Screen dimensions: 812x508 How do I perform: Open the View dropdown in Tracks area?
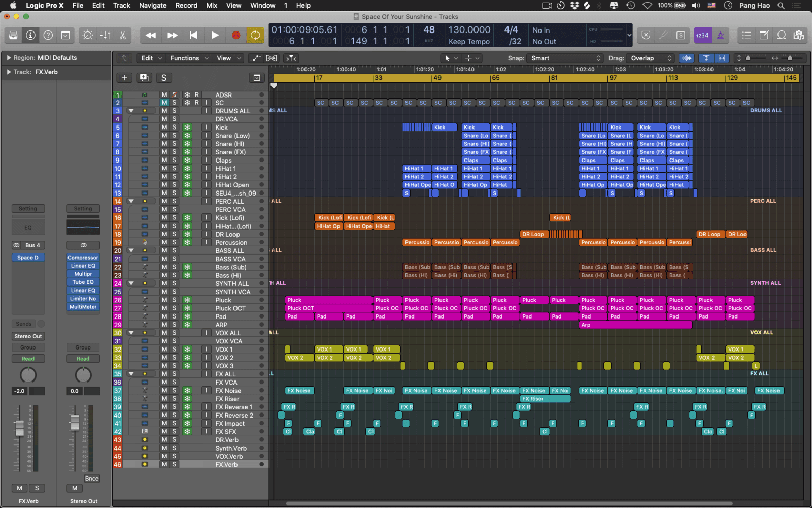point(229,58)
